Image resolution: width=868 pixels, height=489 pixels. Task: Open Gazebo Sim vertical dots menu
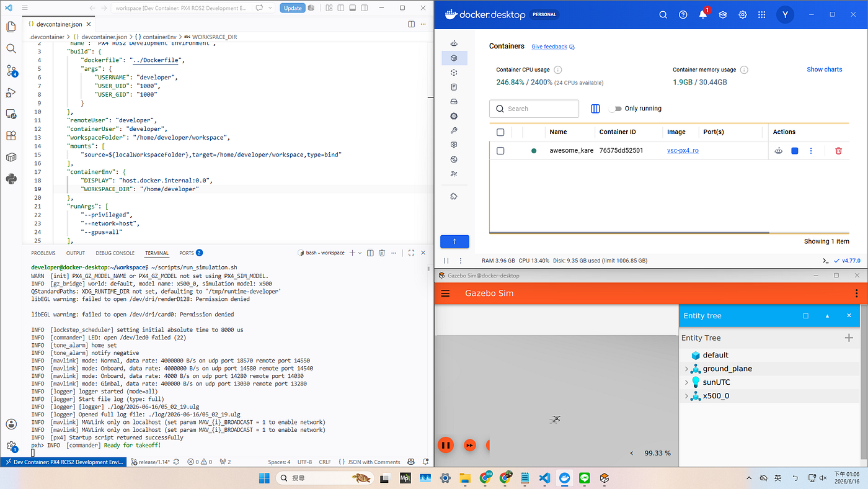(857, 294)
